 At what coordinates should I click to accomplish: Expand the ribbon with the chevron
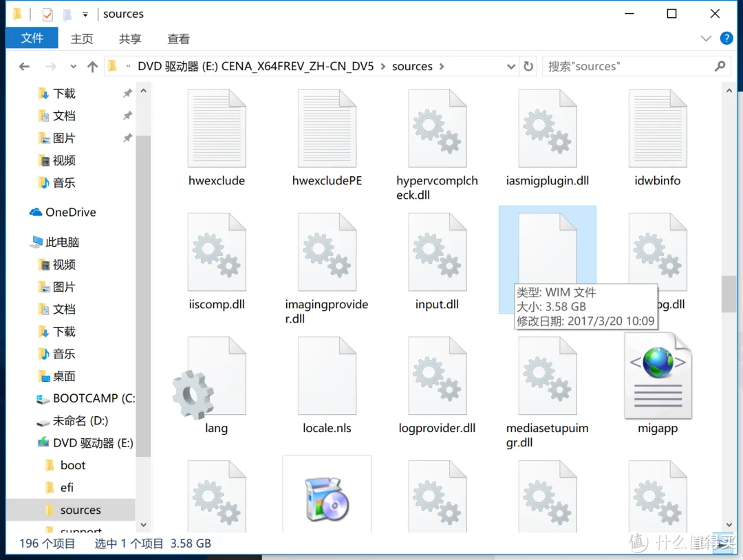(706, 39)
